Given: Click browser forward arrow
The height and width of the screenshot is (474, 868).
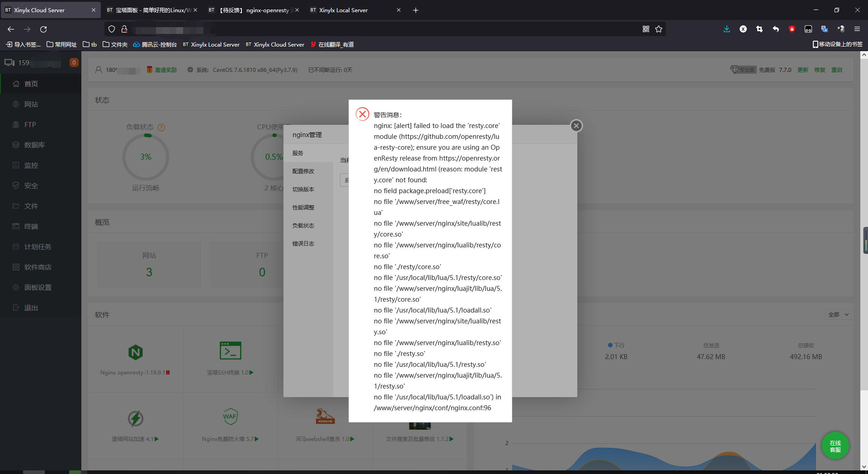Looking at the screenshot, I should pos(27,29).
